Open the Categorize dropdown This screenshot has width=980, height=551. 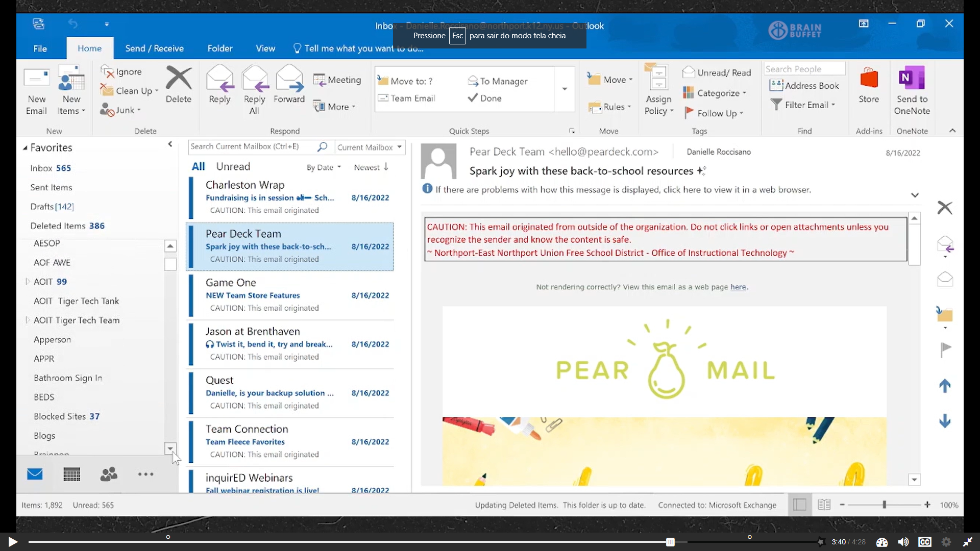coord(715,93)
